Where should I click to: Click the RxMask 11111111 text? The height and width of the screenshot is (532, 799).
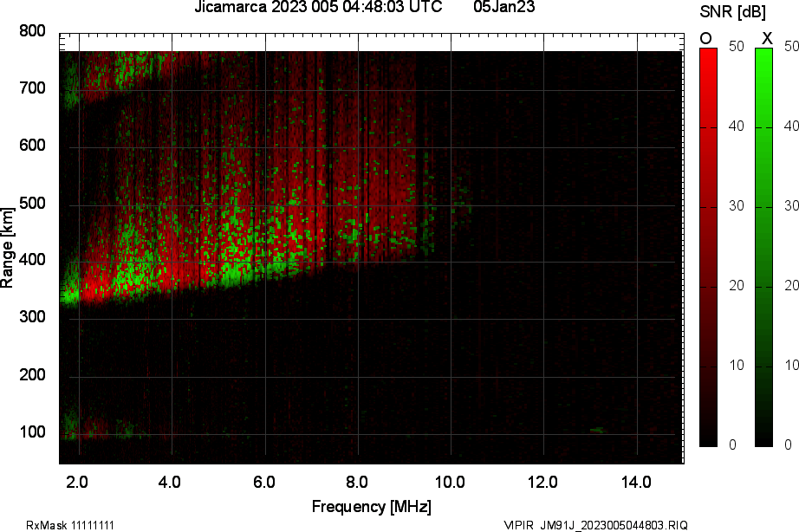click(x=70, y=525)
